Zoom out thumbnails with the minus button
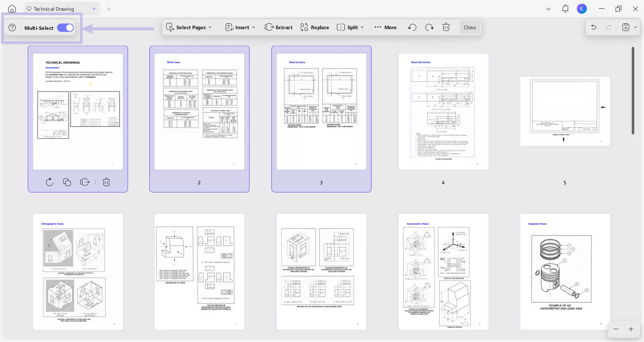The height and width of the screenshot is (342, 644). click(616, 329)
